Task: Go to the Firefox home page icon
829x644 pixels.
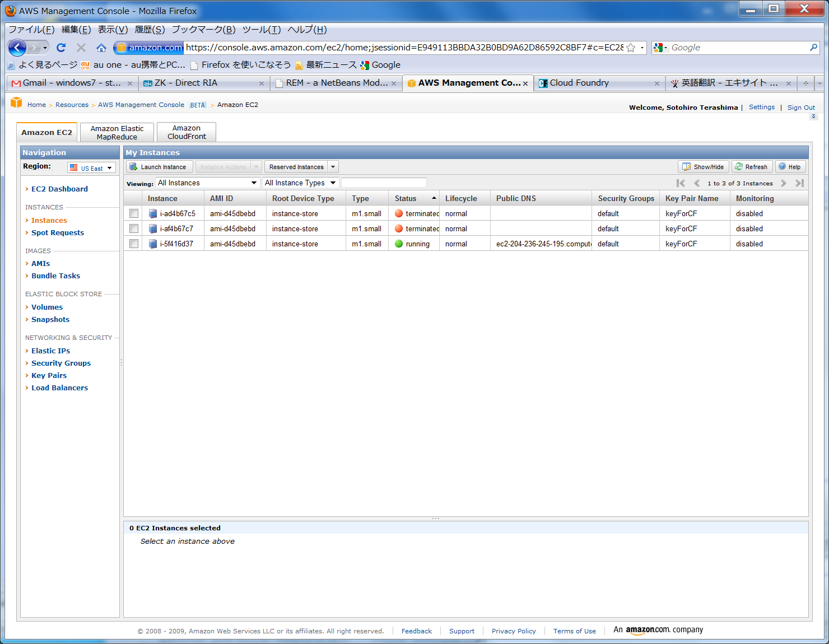Action: click(x=101, y=48)
